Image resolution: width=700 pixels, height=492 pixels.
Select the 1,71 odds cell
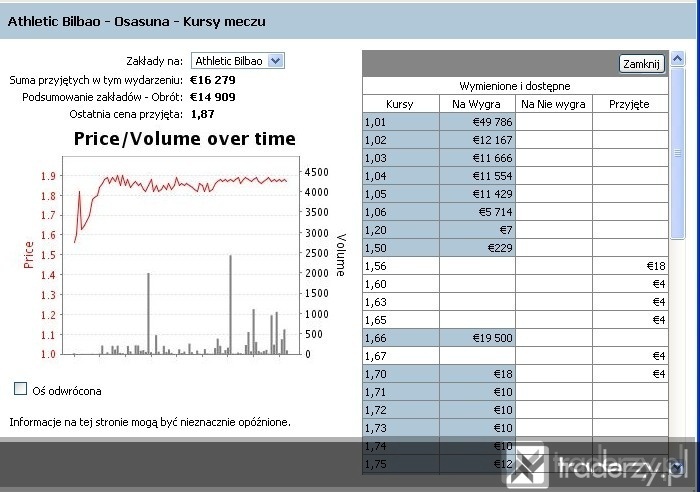click(x=401, y=392)
